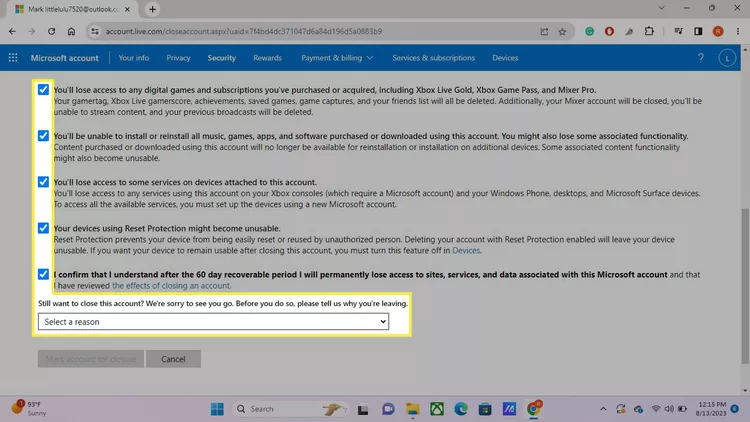
Task: Open the account profile circle icon
Action: click(x=727, y=58)
